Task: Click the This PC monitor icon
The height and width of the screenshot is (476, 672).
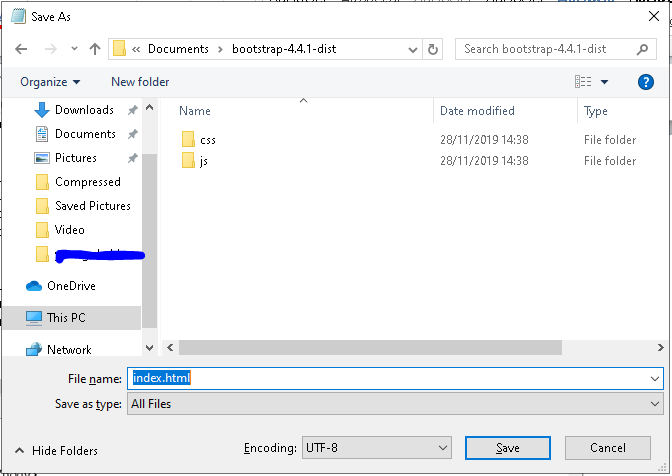Action: pyautogui.click(x=34, y=318)
